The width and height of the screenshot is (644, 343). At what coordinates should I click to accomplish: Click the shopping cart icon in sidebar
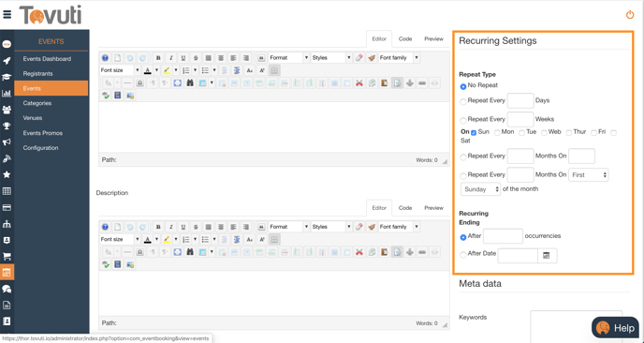tap(7, 256)
